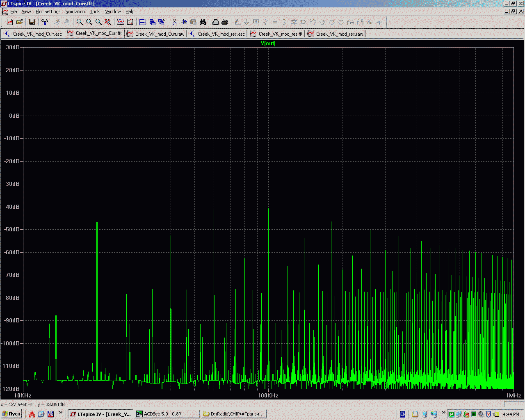The height and width of the screenshot is (420, 525).
Task: Open the D:\Radio\CHIP folder taskbar button
Action: click(234, 414)
